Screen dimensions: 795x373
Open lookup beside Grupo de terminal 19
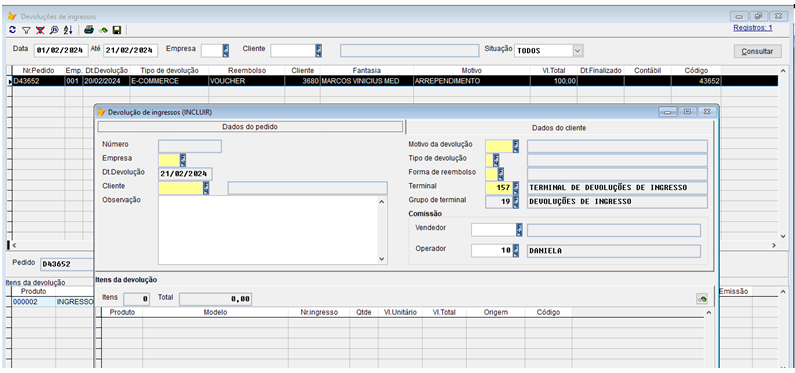[x=516, y=202]
